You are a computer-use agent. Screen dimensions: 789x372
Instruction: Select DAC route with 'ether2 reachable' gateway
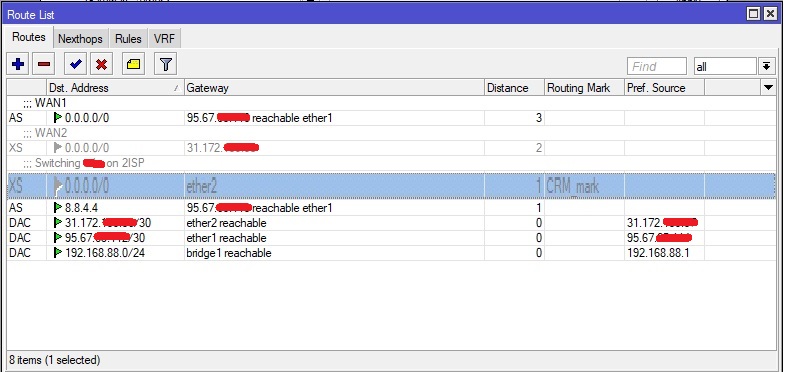coord(391,223)
